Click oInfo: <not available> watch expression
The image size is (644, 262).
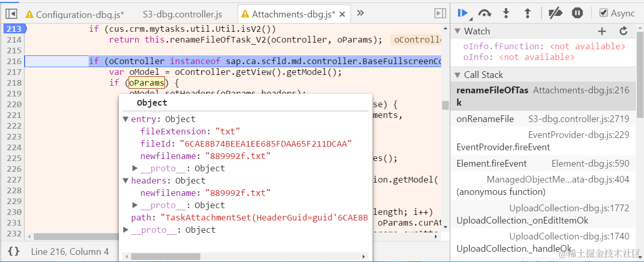[x=518, y=57]
